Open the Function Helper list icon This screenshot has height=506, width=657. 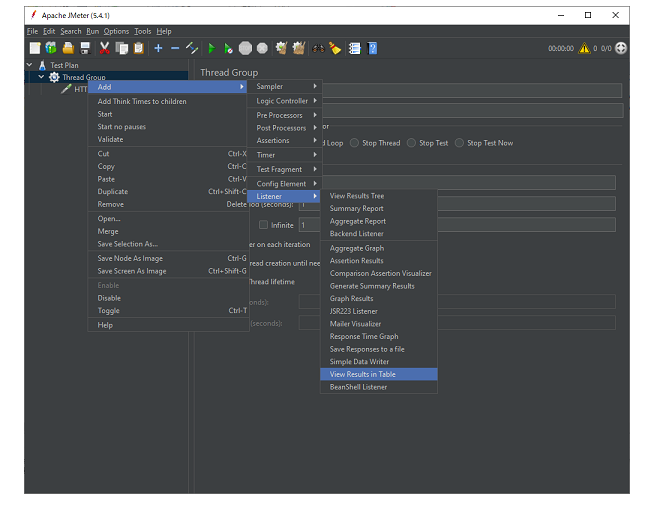[354, 48]
